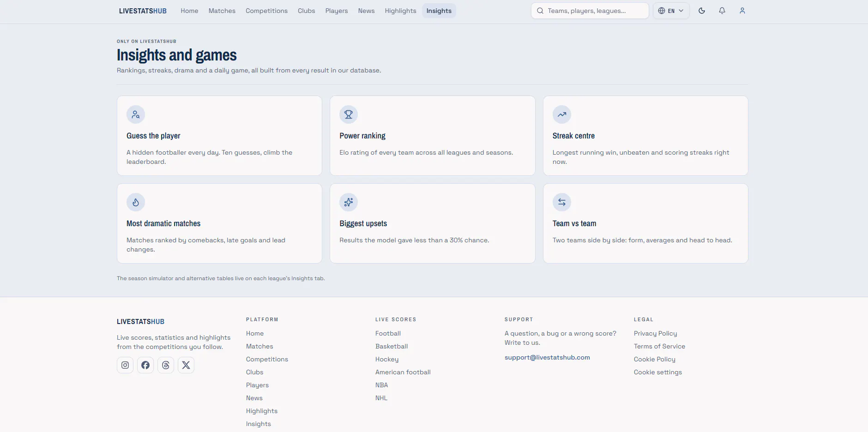This screenshot has width=868, height=432.
Task: Open the notifications bell
Action: pos(722,11)
